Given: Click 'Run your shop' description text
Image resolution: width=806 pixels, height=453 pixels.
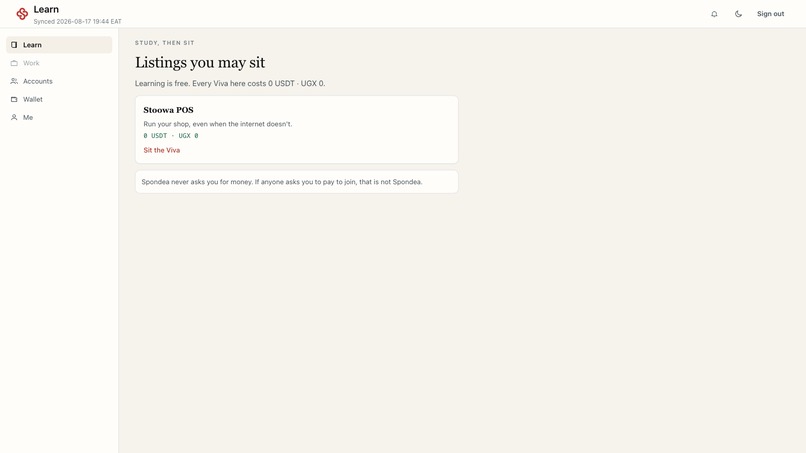Looking at the screenshot, I should (x=217, y=124).
